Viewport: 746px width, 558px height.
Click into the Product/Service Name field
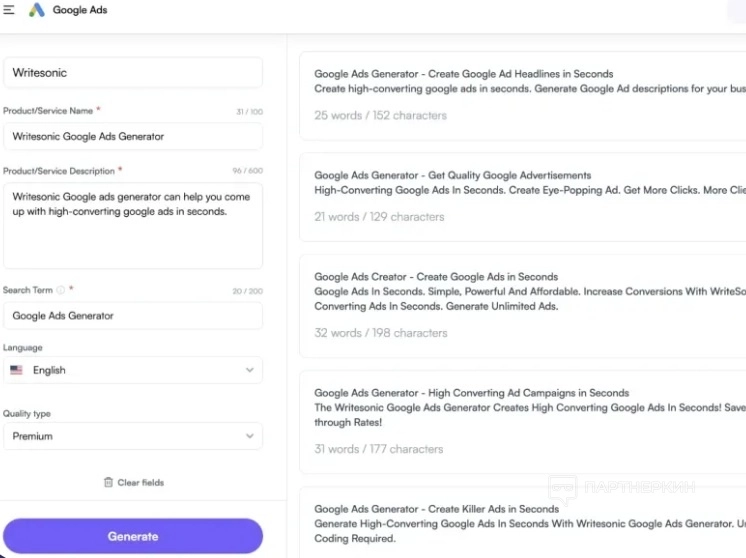tap(132, 136)
